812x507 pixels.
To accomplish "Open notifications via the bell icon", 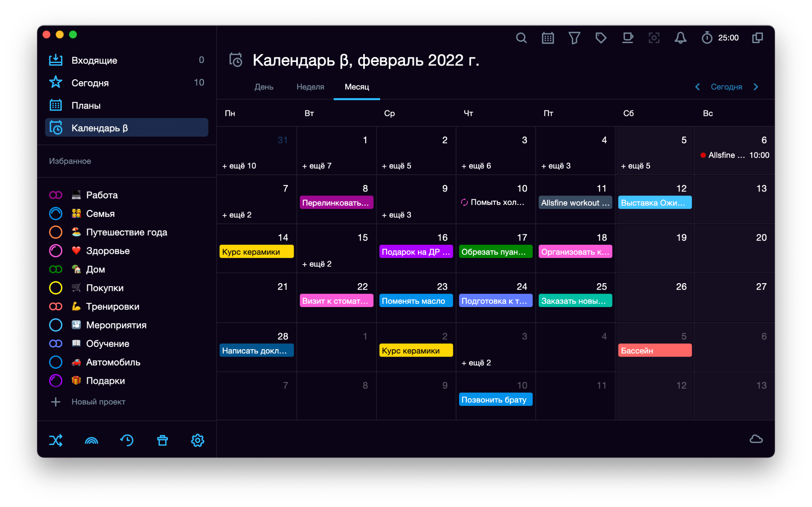I will click(x=680, y=38).
